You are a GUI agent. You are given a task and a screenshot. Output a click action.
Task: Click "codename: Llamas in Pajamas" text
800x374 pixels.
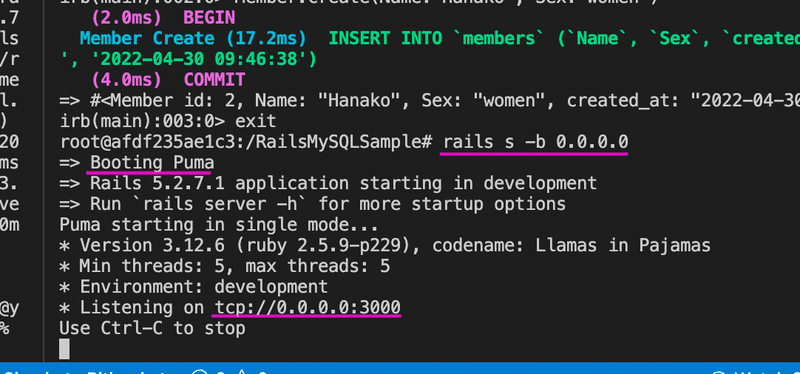click(571, 246)
